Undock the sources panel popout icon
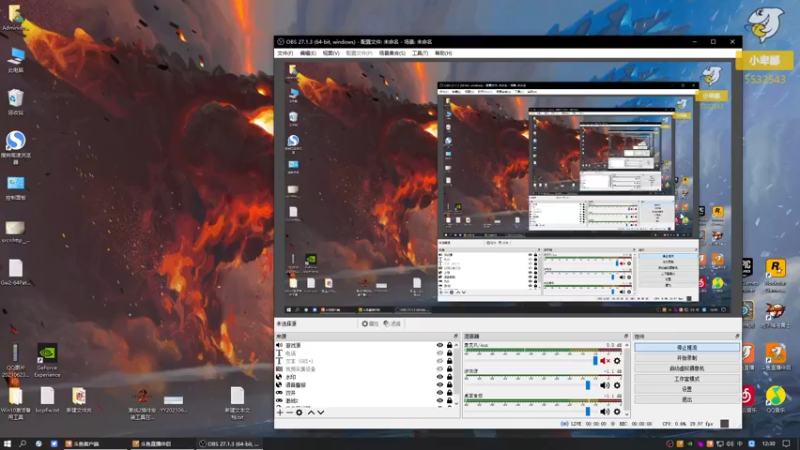 point(456,336)
